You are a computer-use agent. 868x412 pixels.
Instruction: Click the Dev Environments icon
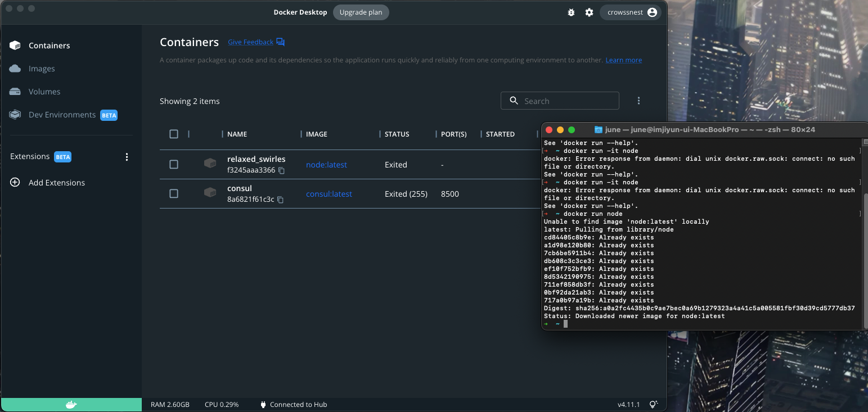(15, 115)
